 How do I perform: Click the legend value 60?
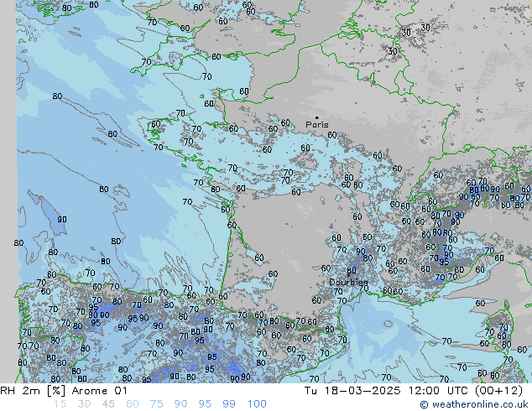click(x=133, y=404)
